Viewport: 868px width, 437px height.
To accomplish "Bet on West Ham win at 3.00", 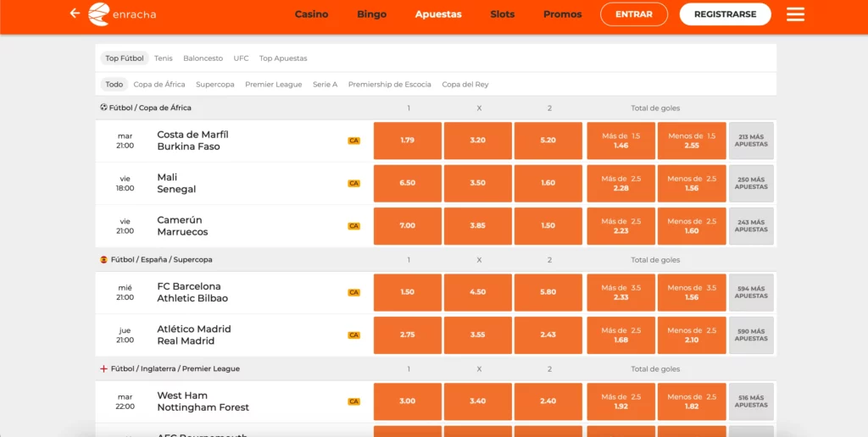I will [408, 401].
